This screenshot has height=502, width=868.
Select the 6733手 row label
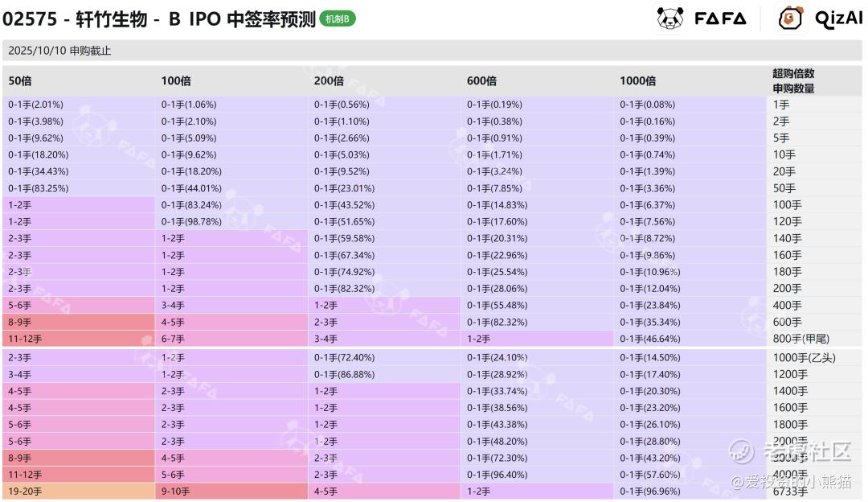(790, 492)
